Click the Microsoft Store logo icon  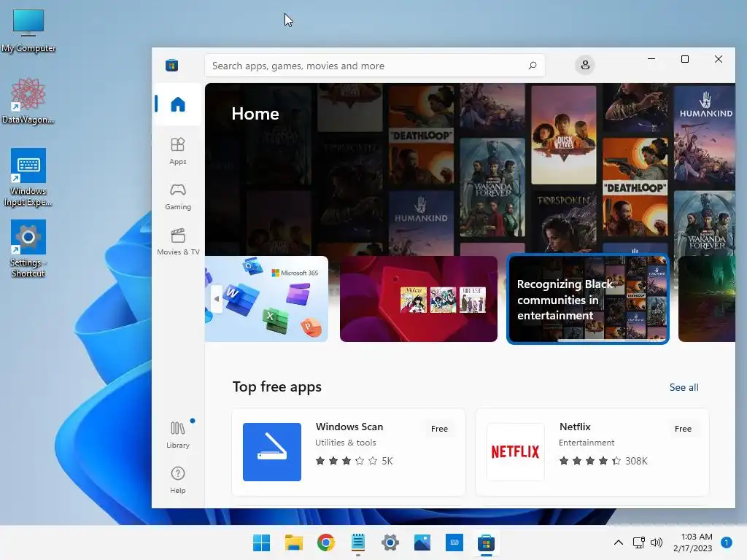click(x=172, y=65)
